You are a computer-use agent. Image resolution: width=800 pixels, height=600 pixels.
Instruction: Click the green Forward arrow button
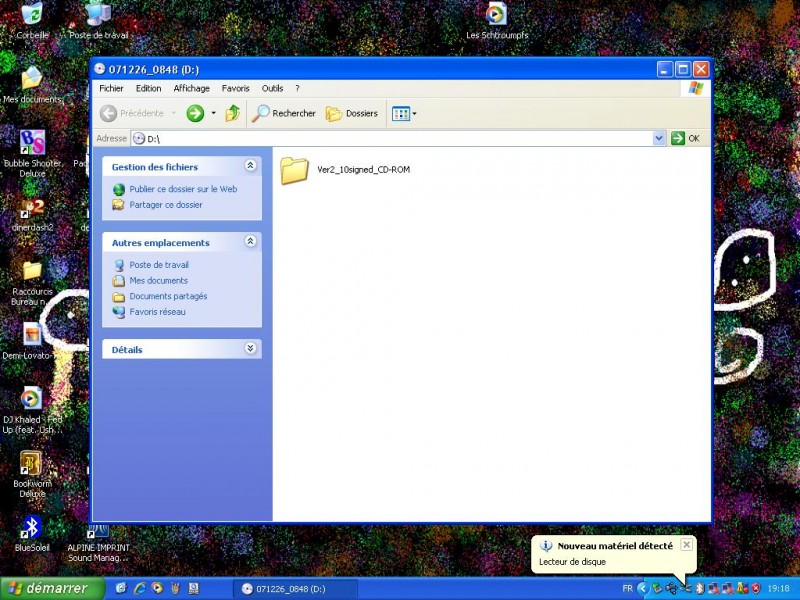(x=195, y=114)
